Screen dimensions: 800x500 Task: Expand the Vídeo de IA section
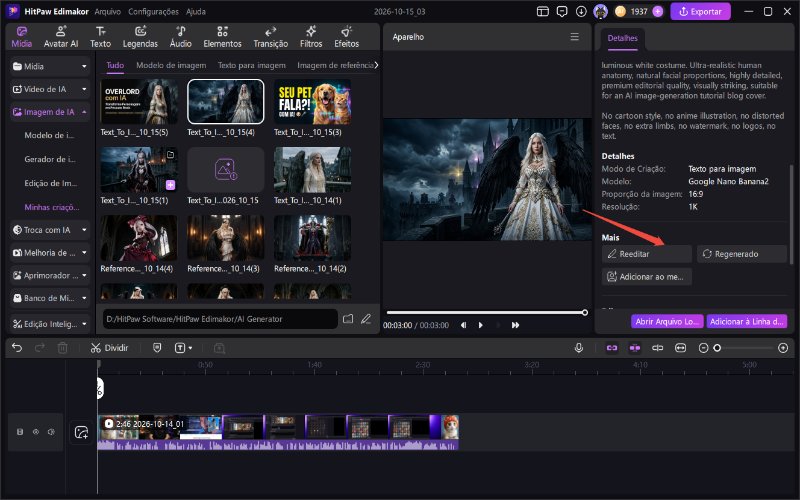pos(50,89)
